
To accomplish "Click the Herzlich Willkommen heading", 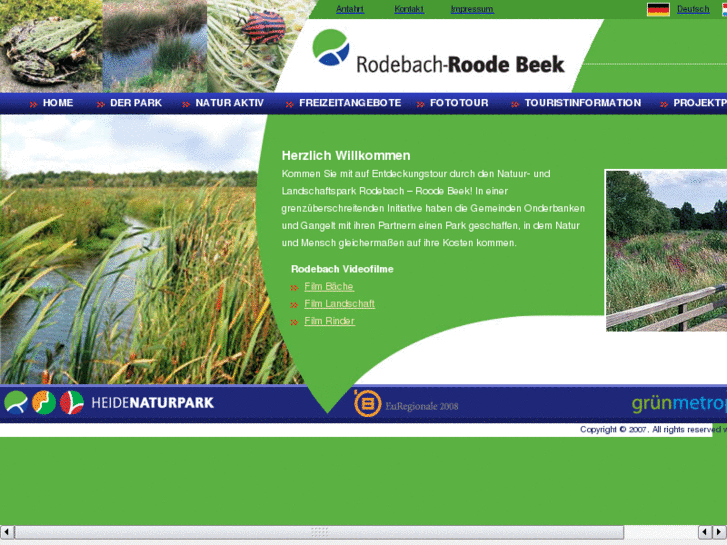I will point(346,155).
